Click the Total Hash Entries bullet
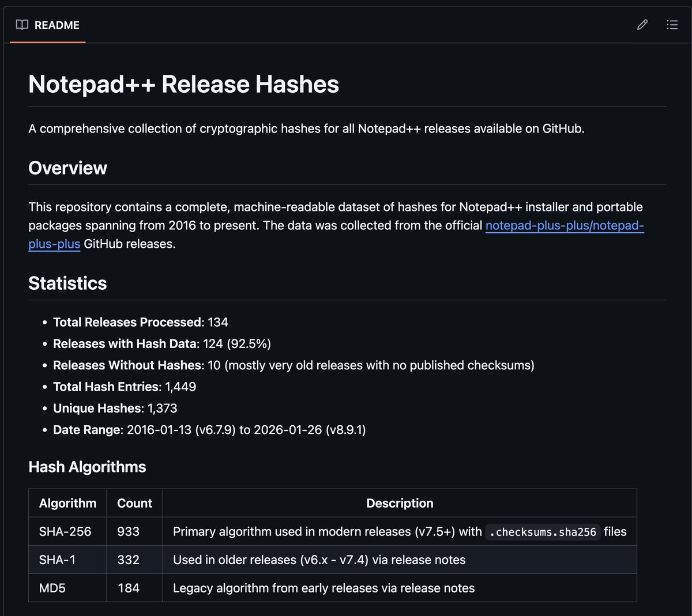The width and height of the screenshot is (692, 616). (x=125, y=387)
